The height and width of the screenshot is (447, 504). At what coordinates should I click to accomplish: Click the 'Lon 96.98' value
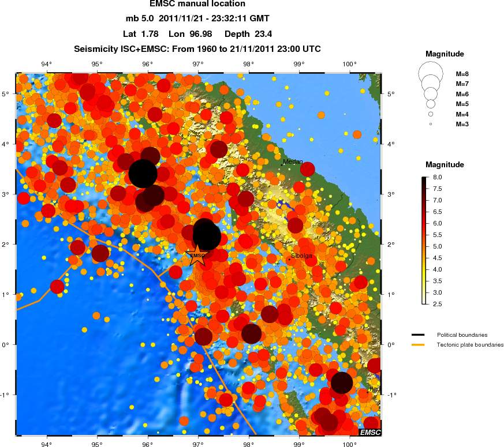click(x=191, y=33)
